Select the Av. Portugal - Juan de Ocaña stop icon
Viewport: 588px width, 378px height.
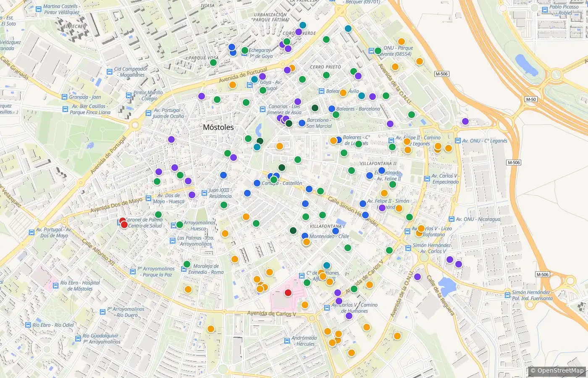pos(148,113)
